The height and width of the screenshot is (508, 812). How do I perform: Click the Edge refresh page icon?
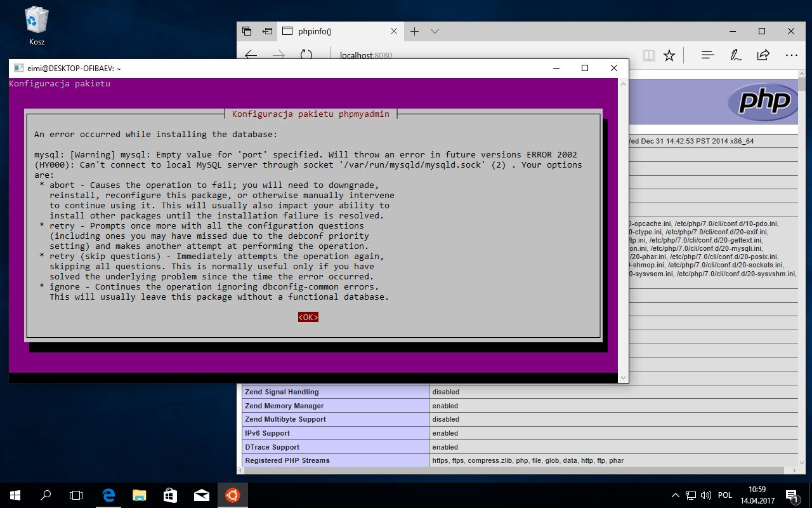tap(306, 55)
